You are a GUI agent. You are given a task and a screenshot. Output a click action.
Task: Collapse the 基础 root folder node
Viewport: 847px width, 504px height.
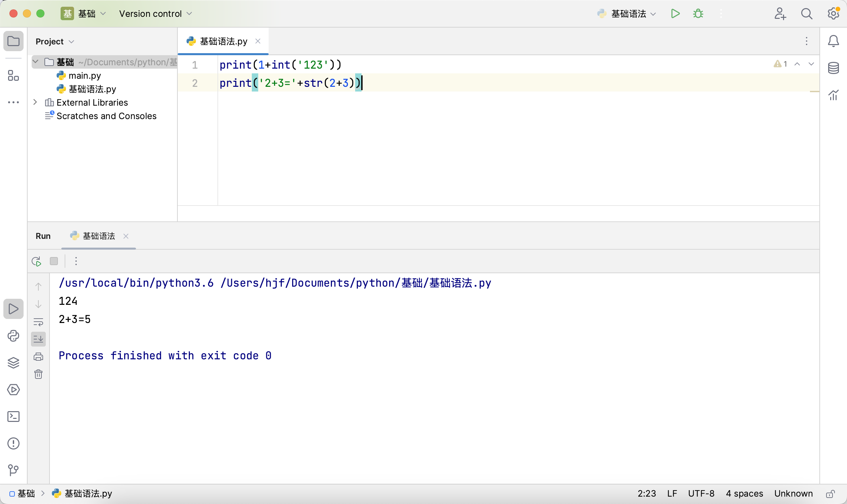coord(35,62)
